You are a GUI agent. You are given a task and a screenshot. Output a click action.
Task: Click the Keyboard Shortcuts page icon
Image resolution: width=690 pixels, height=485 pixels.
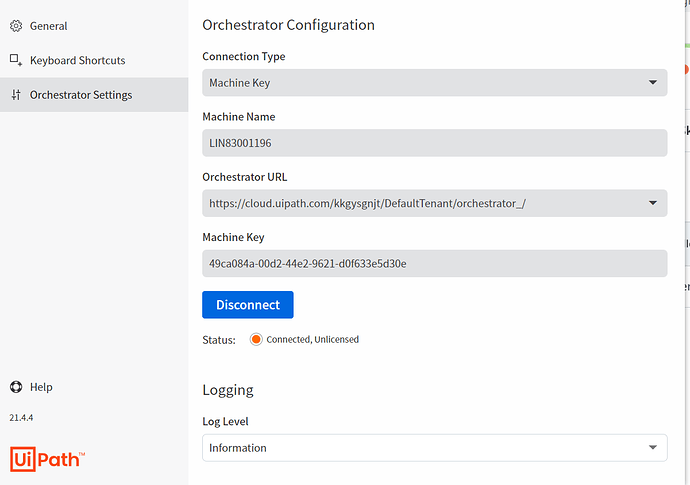point(16,61)
